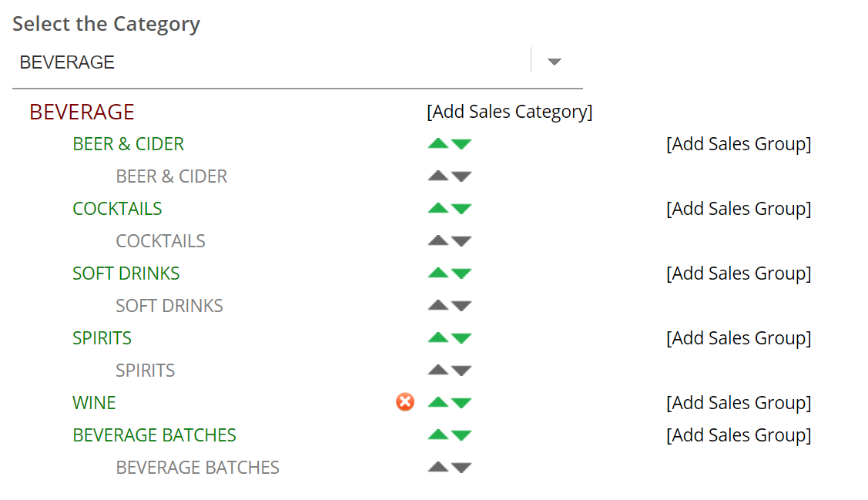Add Sales Group to WINE
Screen dimensions: 868x500
738,403
